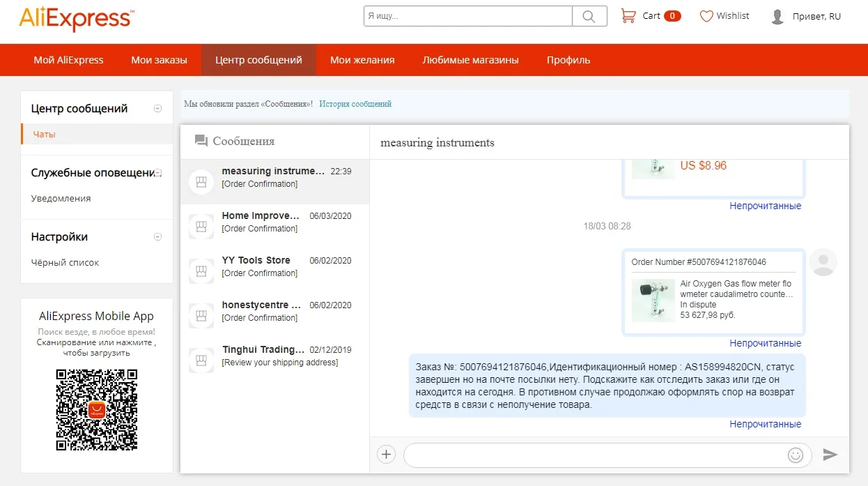Open the Home Improvement conversation
This screenshot has height=486, width=868.
coord(274,227)
